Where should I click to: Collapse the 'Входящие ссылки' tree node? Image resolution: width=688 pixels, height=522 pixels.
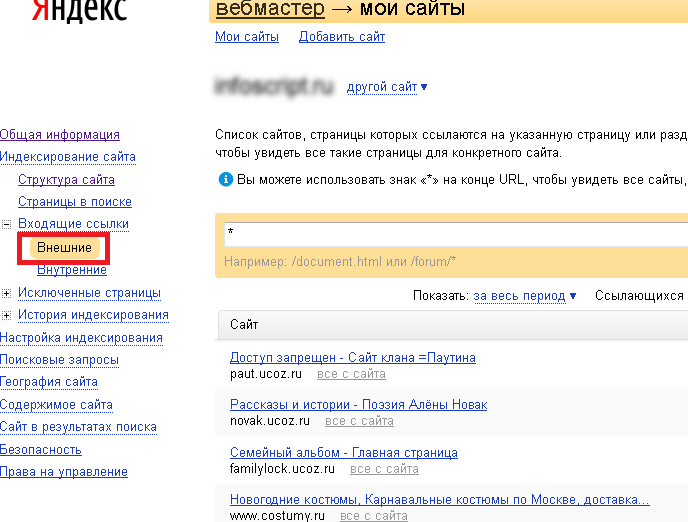(x=6, y=224)
